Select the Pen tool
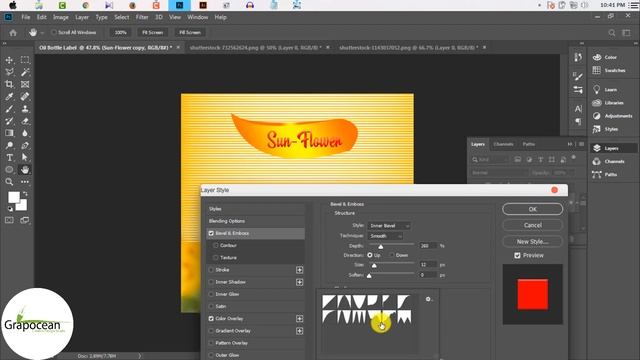The image size is (640, 360). click(x=25, y=145)
